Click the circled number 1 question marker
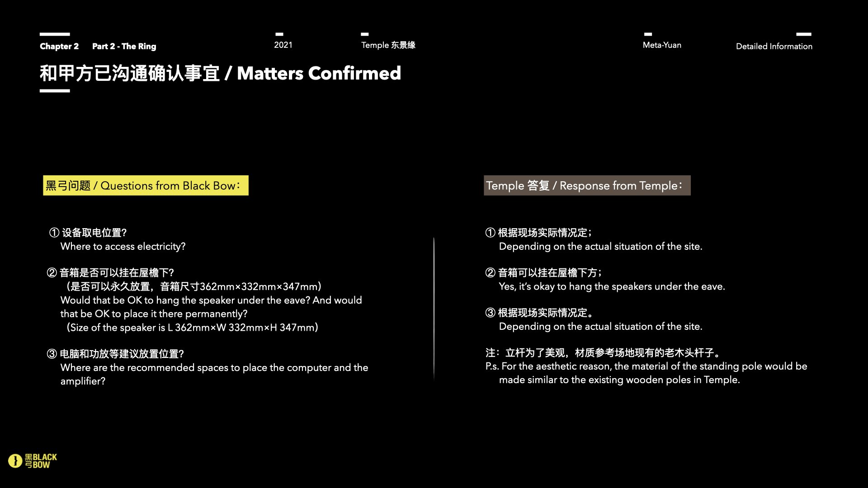 click(54, 233)
